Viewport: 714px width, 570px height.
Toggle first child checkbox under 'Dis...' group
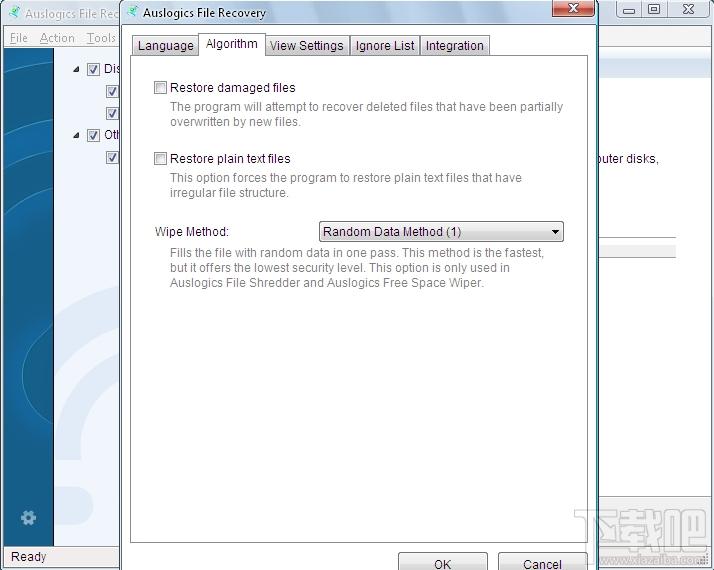(x=112, y=91)
